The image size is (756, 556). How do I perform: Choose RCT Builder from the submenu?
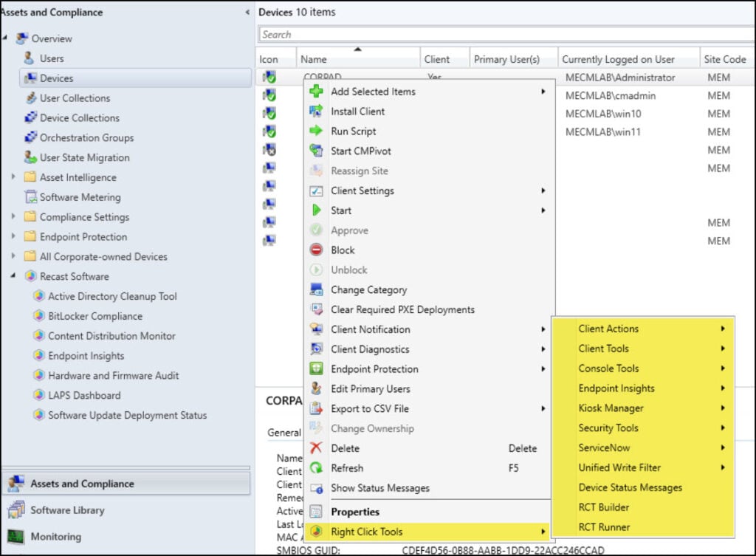(643, 507)
